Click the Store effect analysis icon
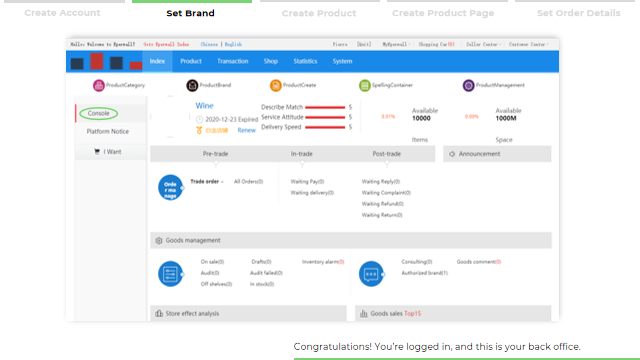Viewport: 640px width, 360px height. [x=159, y=313]
